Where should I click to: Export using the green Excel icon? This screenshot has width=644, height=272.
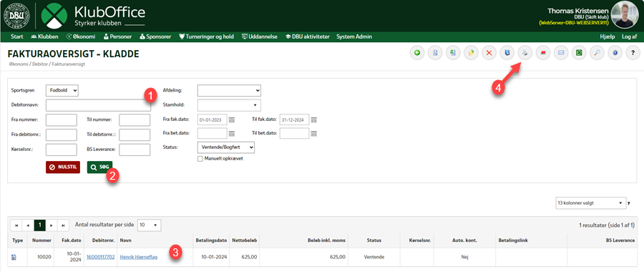pos(579,53)
